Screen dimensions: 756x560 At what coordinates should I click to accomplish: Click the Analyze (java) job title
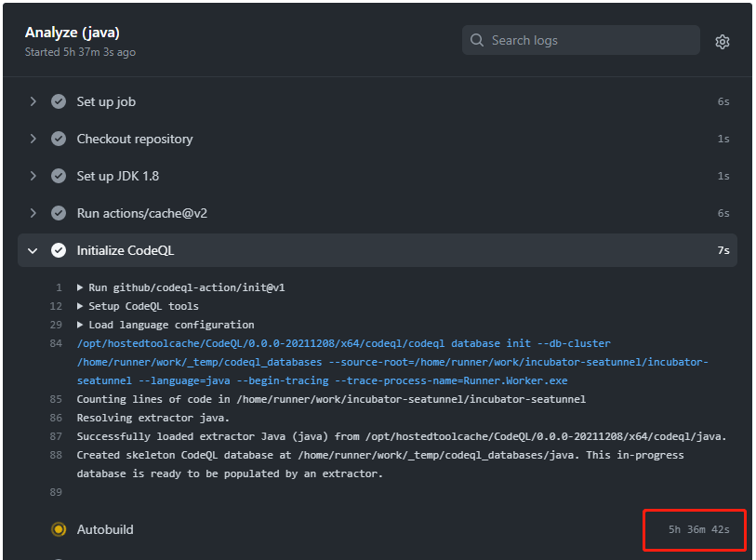pyautogui.click(x=73, y=33)
